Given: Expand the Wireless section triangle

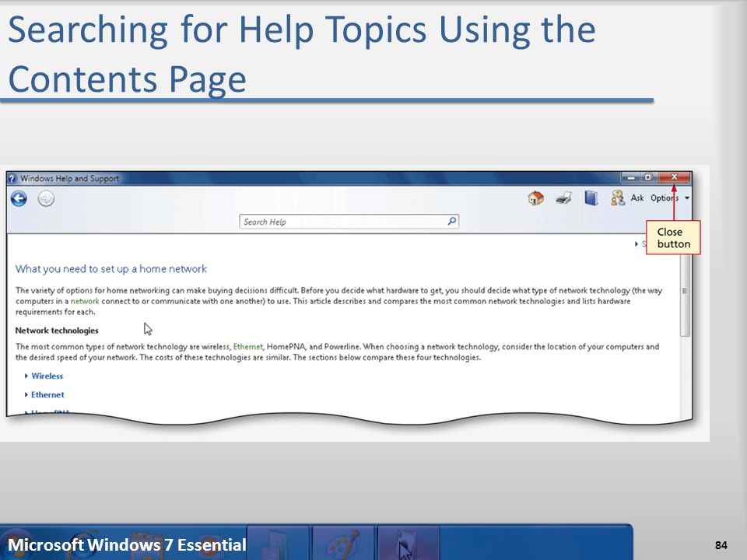Looking at the screenshot, I should click(x=26, y=376).
